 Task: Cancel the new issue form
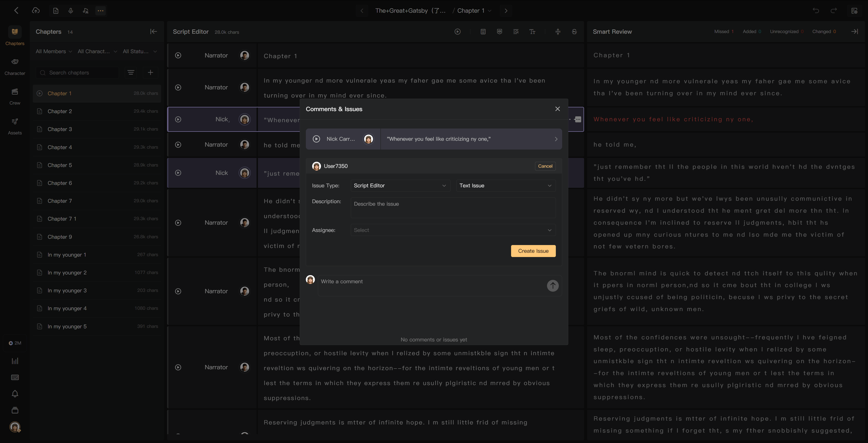point(545,166)
